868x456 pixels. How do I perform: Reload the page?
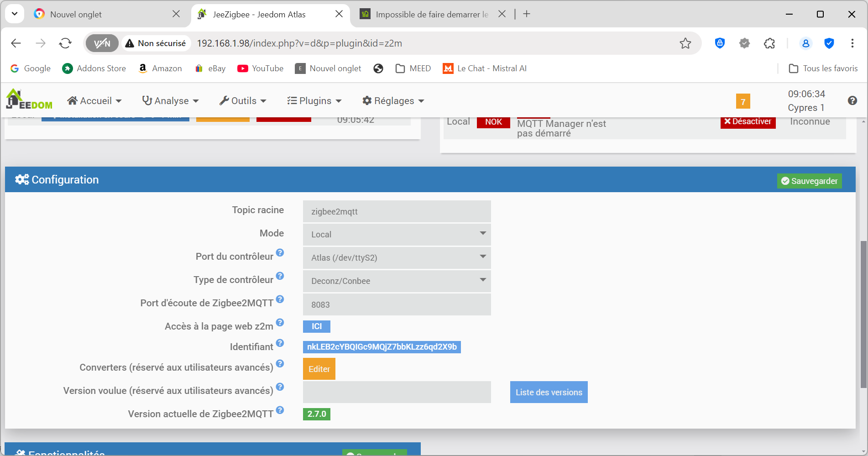pyautogui.click(x=65, y=43)
